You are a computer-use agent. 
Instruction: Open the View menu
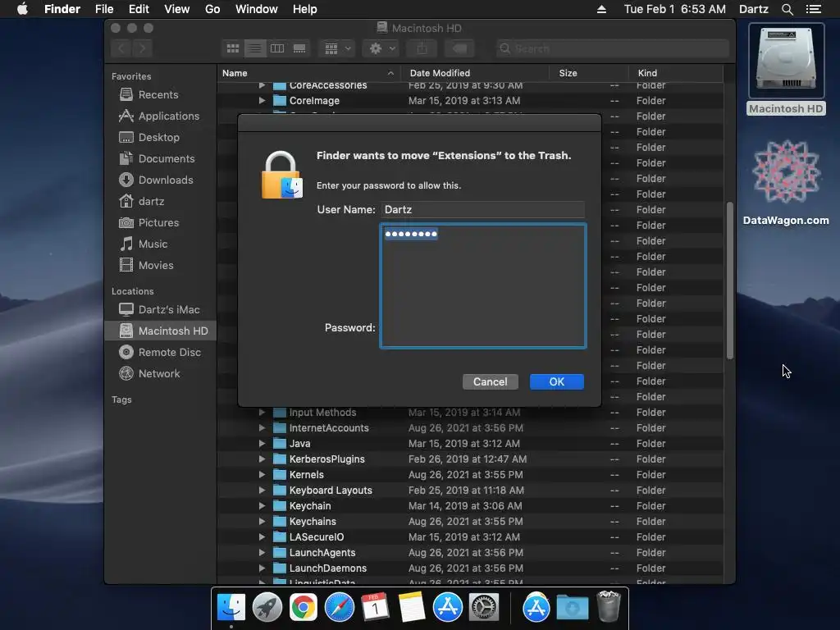click(x=177, y=9)
